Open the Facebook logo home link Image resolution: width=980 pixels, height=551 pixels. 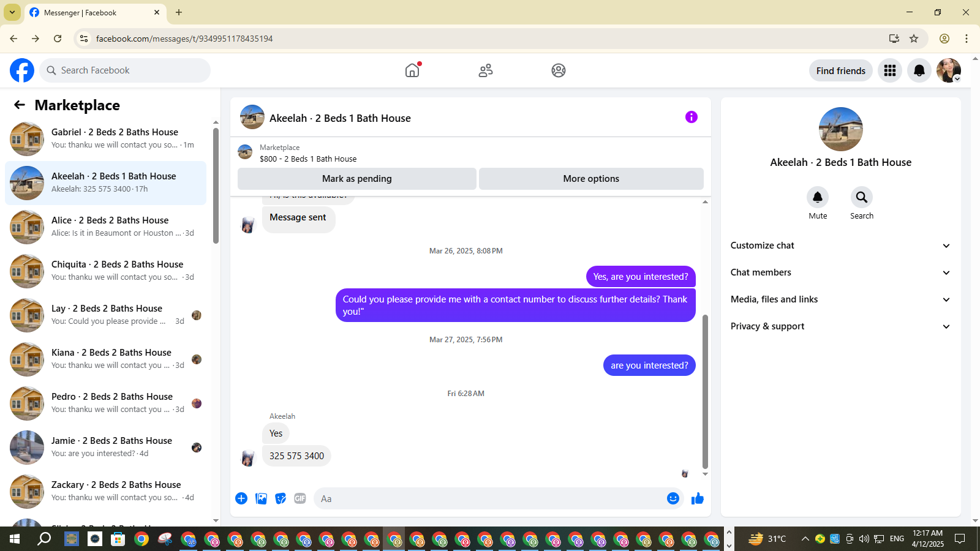22,70
